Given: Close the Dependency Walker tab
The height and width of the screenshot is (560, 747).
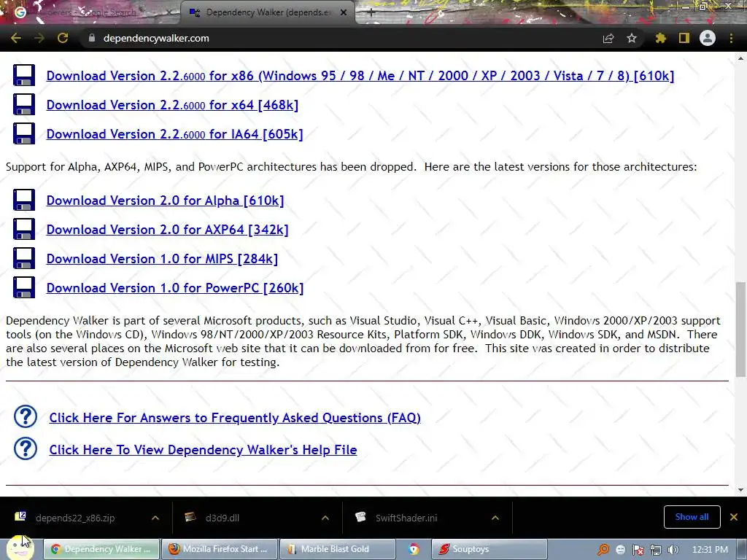Looking at the screenshot, I should [x=344, y=13].
